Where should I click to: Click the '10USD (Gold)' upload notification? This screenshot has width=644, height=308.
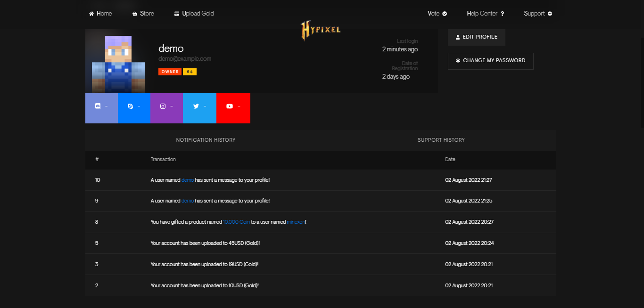click(205, 286)
